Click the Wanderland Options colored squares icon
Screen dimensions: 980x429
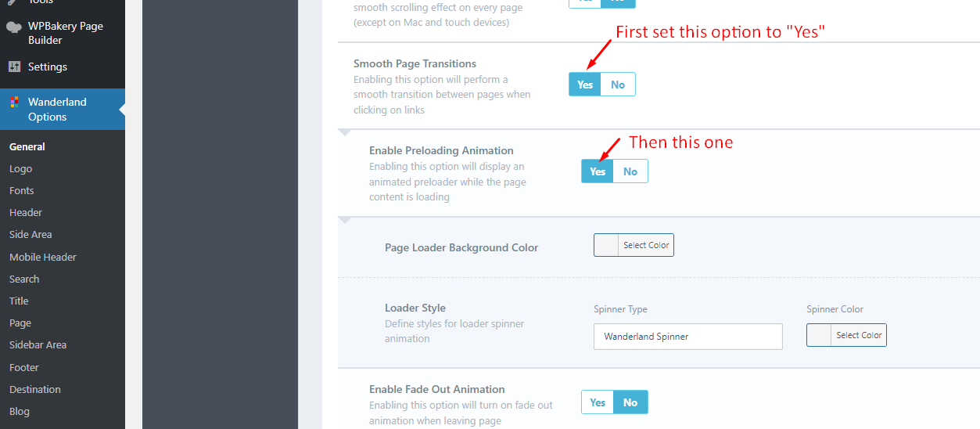pyautogui.click(x=14, y=102)
